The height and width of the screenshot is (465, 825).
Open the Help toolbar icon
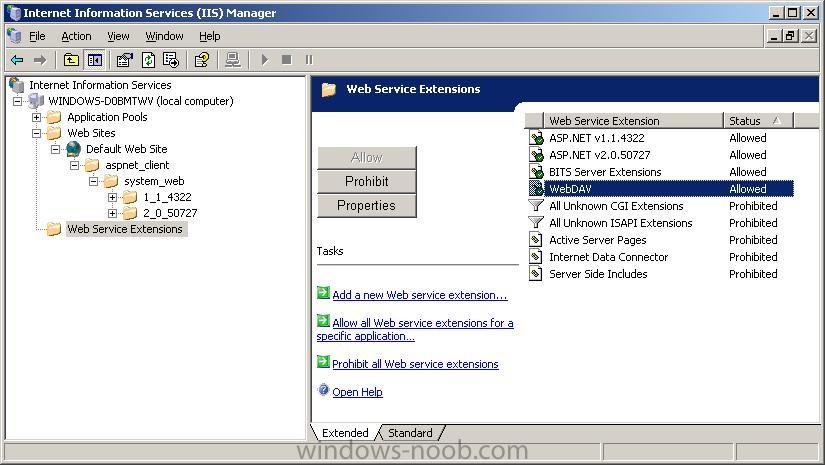point(202,60)
